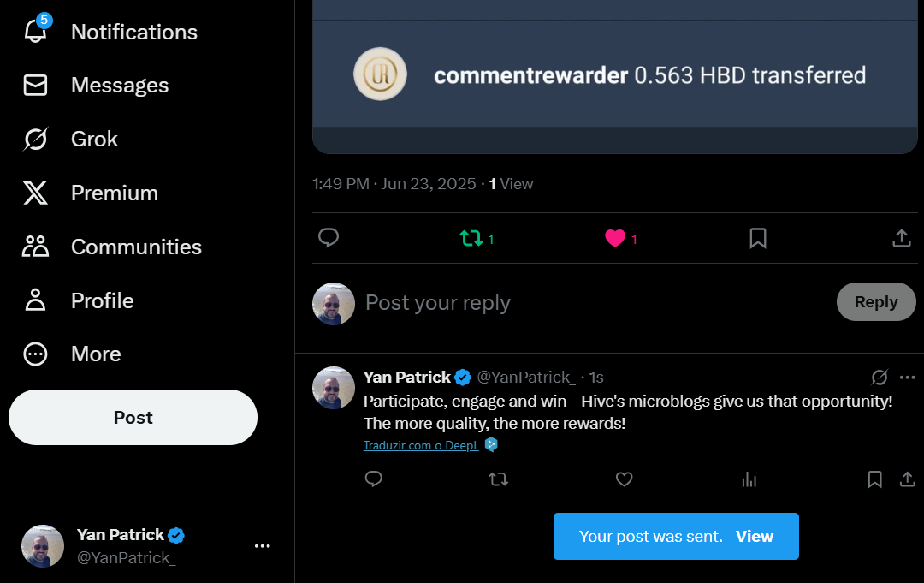Click Grok explain icon on Yan Patrick reply
Viewport: 924px width, 583px height.
[880, 378]
